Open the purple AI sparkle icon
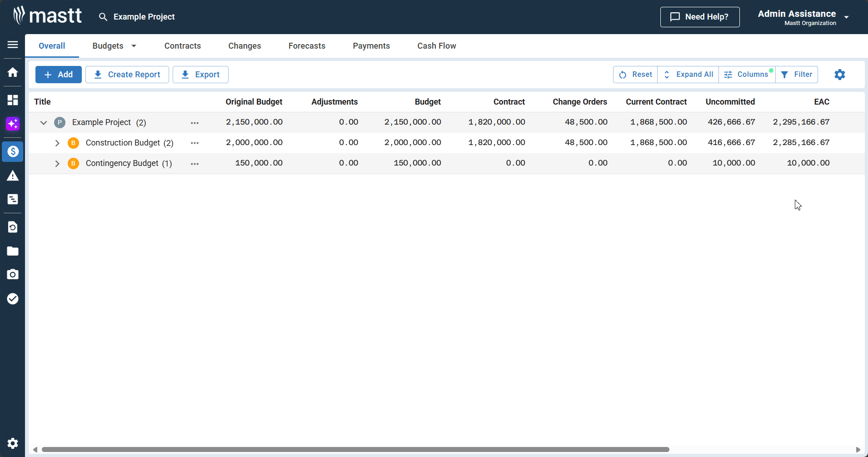This screenshot has height=457, width=868. coord(13,124)
